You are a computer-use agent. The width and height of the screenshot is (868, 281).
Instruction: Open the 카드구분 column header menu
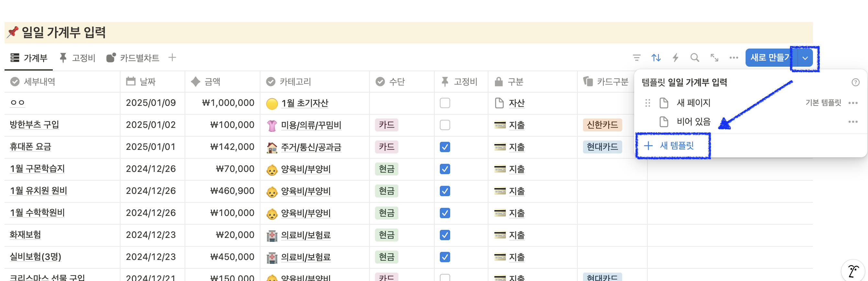[x=606, y=82]
